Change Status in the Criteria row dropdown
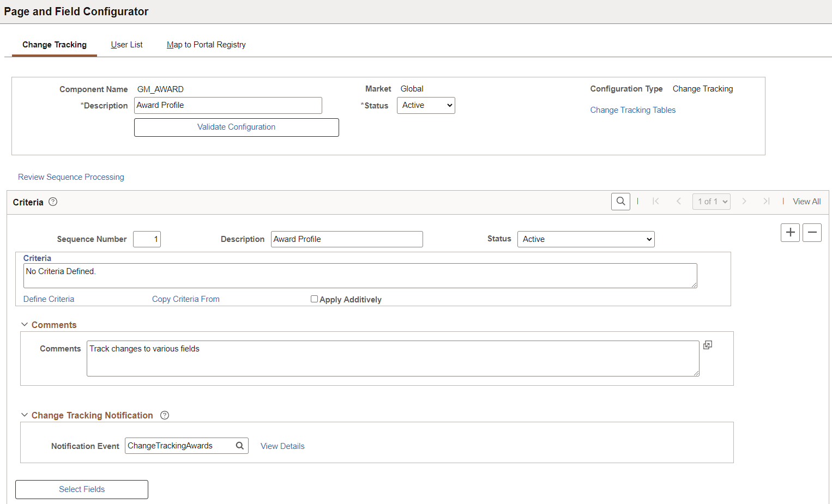Image resolution: width=832 pixels, height=504 pixels. coord(586,239)
